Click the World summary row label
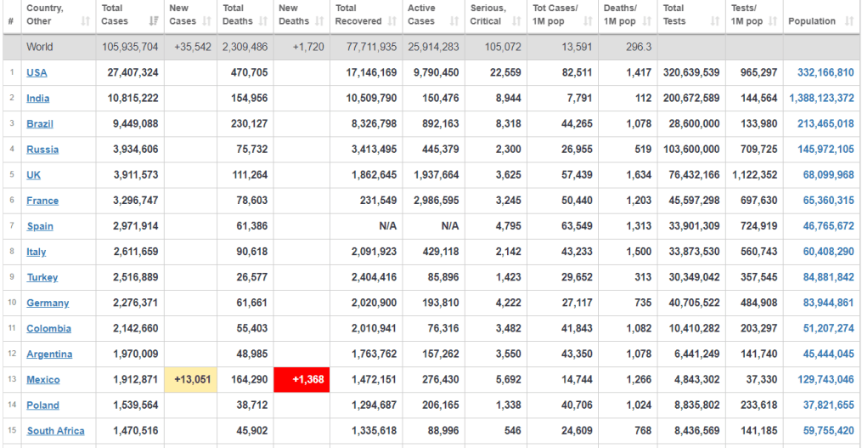Viewport: 868px width, 448px height. click(40, 47)
